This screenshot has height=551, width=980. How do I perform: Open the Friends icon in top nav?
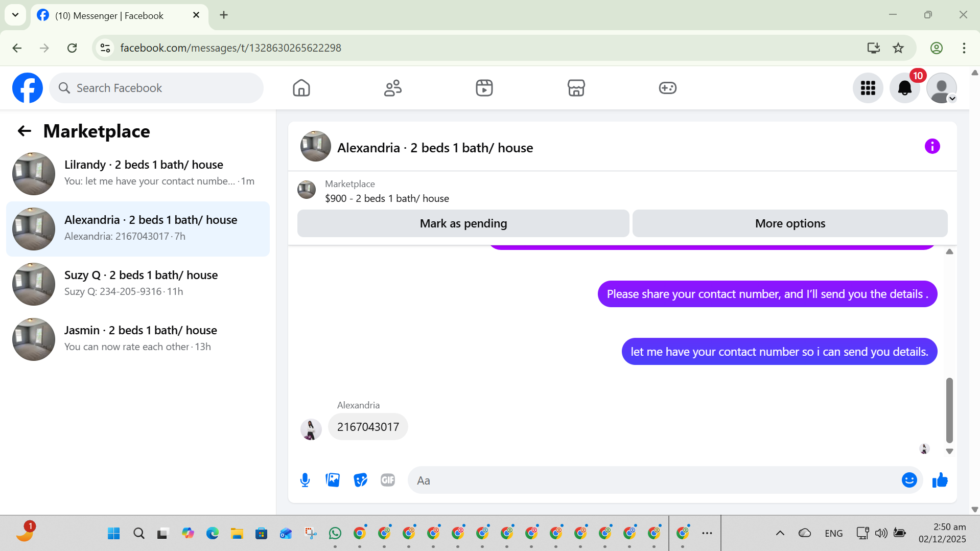pyautogui.click(x=393, y=88)
